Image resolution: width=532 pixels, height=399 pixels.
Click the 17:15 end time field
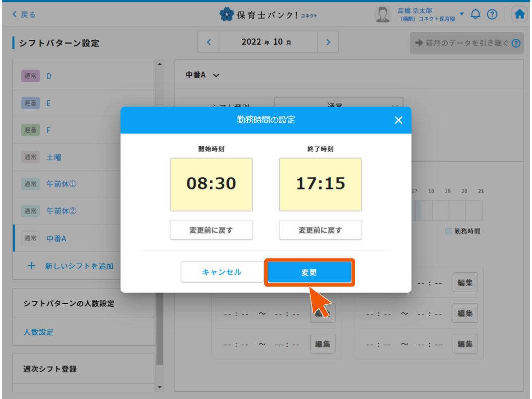pyautogui.click(x=320, y=184)
